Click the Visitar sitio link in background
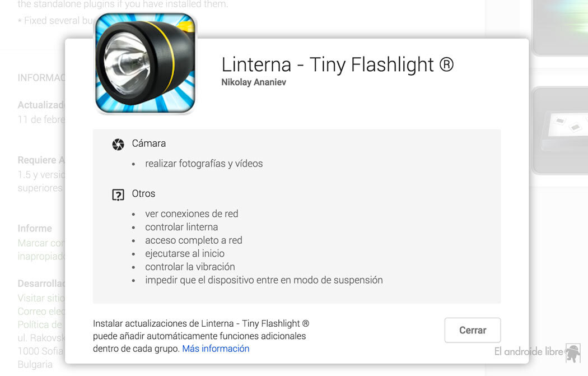588x376 pixels. pyautogui.click(x=41, y=298)
